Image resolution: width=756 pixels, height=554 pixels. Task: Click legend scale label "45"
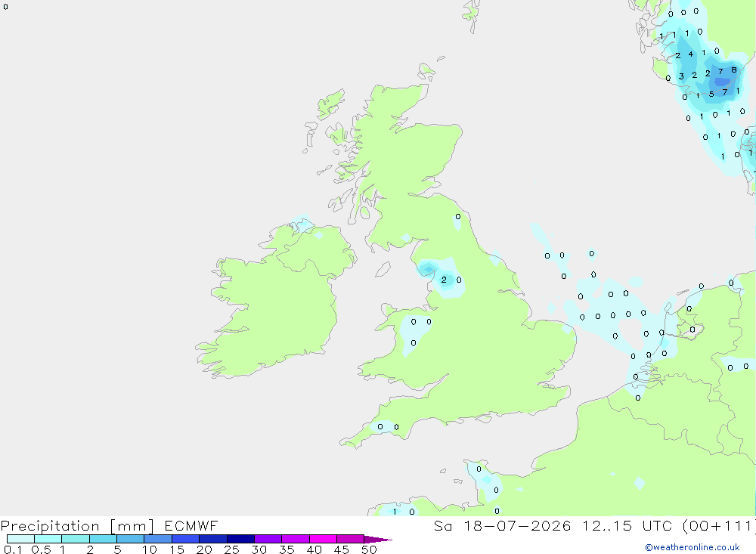342,549
